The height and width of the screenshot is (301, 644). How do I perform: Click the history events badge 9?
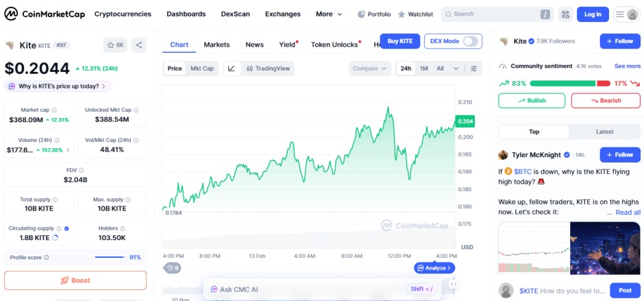[x=173, y=268]
